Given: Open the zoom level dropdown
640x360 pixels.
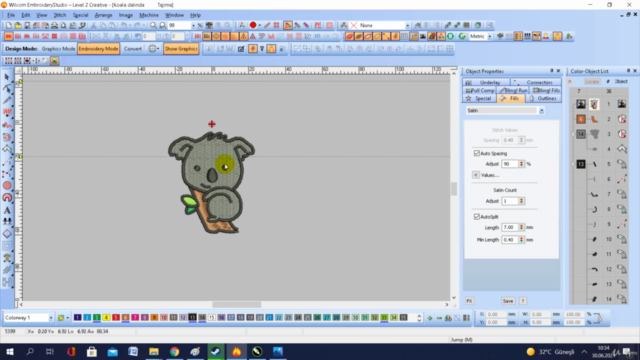Looking at the screenshot, I should tap(193, 25).
